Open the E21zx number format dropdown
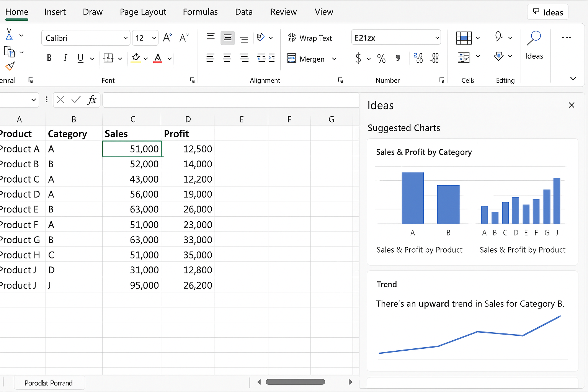Image resolution: width=588 pixels, height=392 pixels. (437, 38)
